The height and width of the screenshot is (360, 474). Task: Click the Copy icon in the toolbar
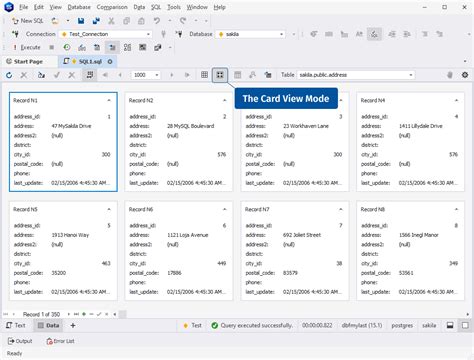126,21
